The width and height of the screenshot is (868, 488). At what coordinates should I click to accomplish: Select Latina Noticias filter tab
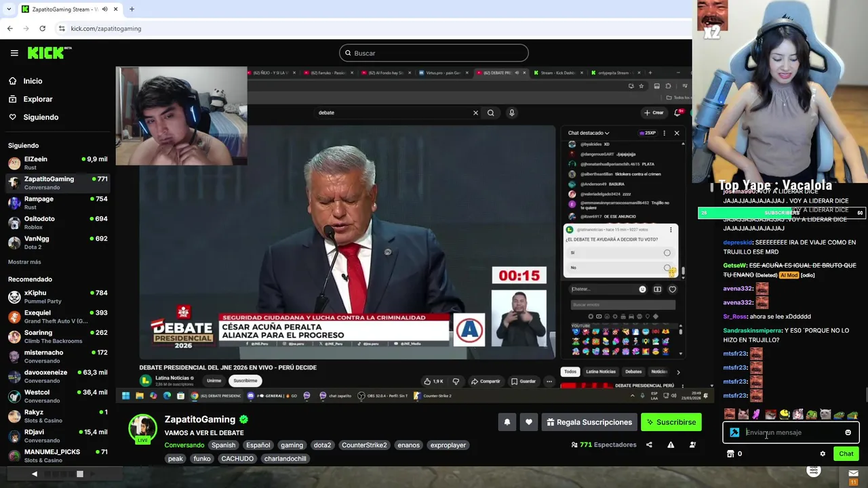pos(601,371)
